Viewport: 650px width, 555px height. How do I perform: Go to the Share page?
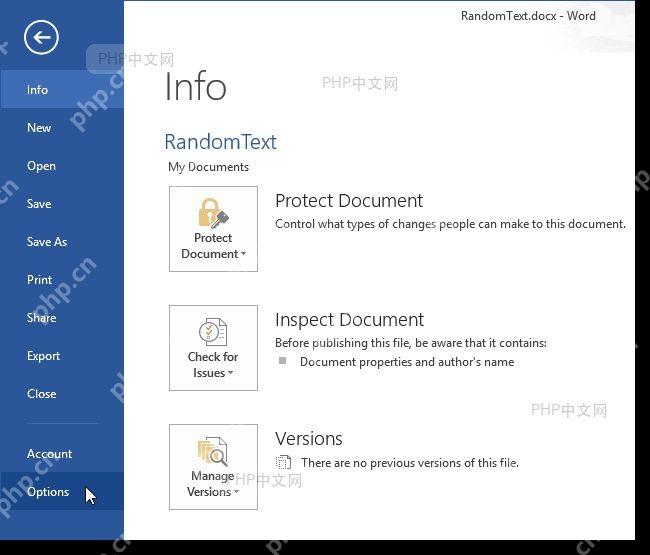pos(62,317)
